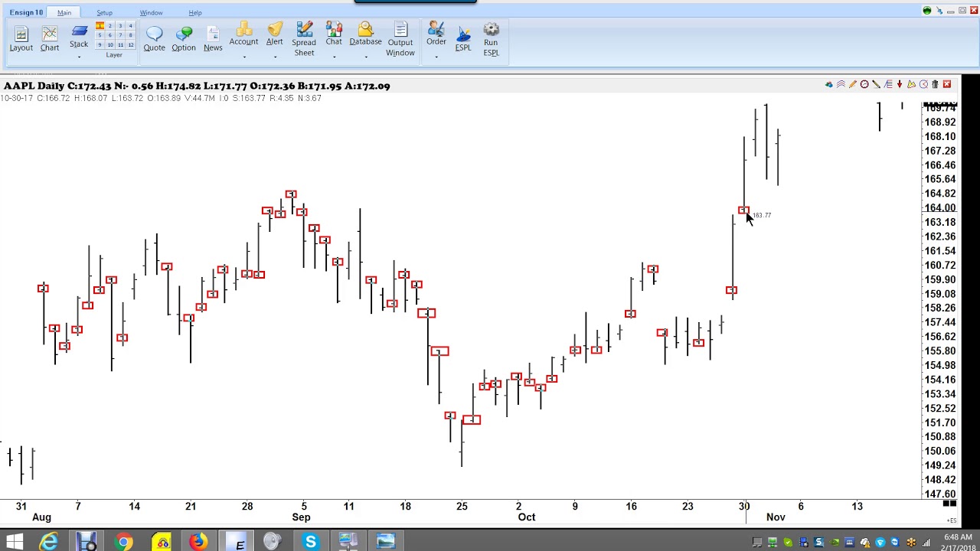980x551 pixels.
Task: Click the Account coins icon
Action: [243, 29]
